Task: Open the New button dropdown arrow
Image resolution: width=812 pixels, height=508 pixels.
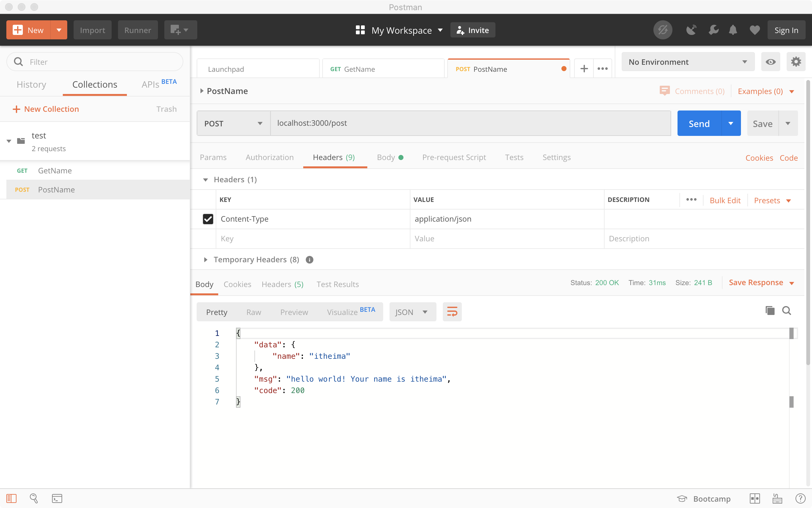Action: (x=59, y=30)
